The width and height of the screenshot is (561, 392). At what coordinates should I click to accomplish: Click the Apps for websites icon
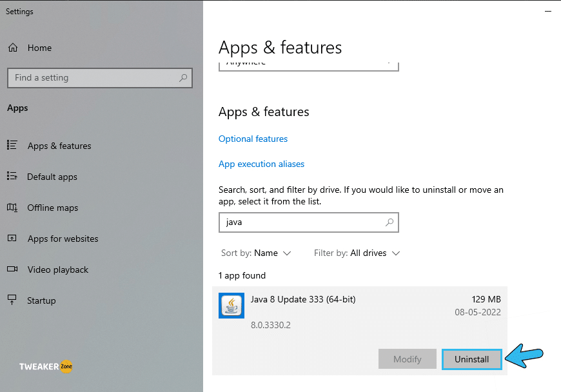click(x=12, y=238)
